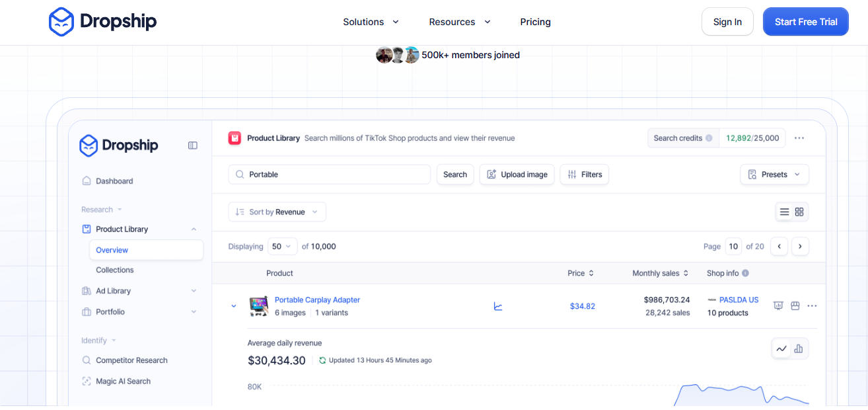
Task: Click the store icon in the PASLDA row
Action: (795, 306)
